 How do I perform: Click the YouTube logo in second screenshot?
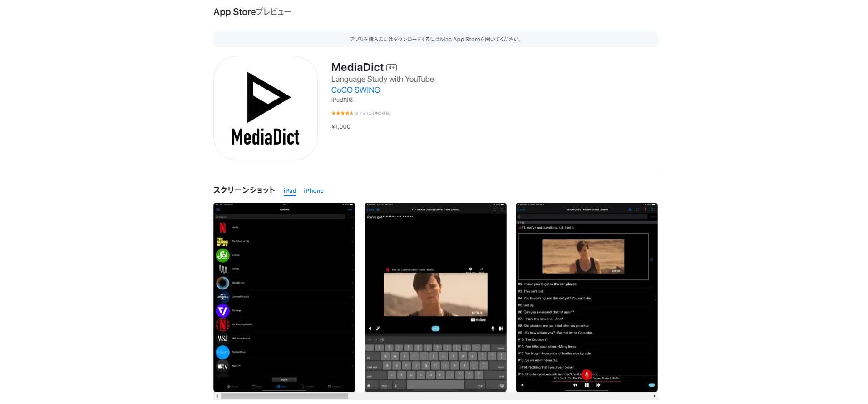pyautogui.click(x=478, y=320)
